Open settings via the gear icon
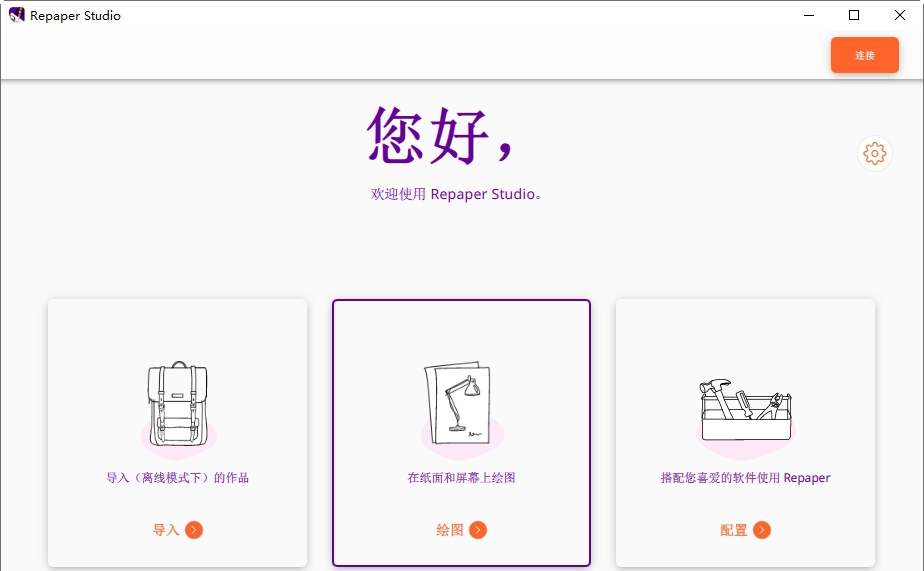The width and height of the screenshot is (924, 571). 874,154
